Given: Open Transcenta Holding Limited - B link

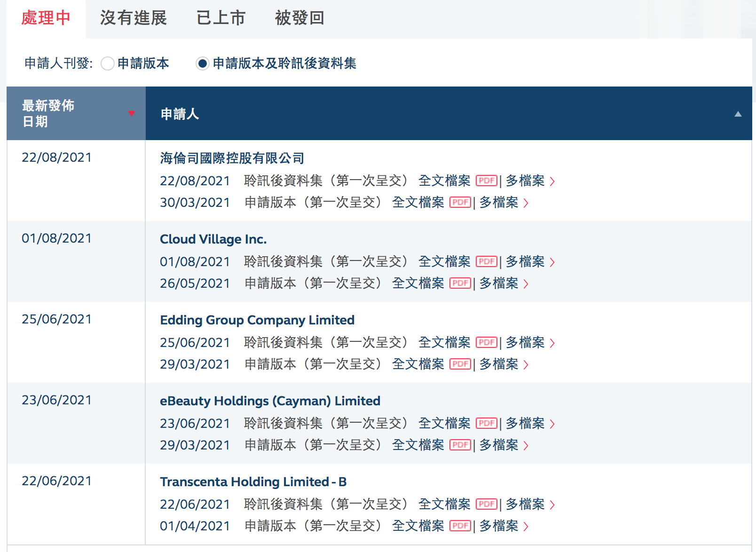Looking at the screenshot, I should 253,482.
